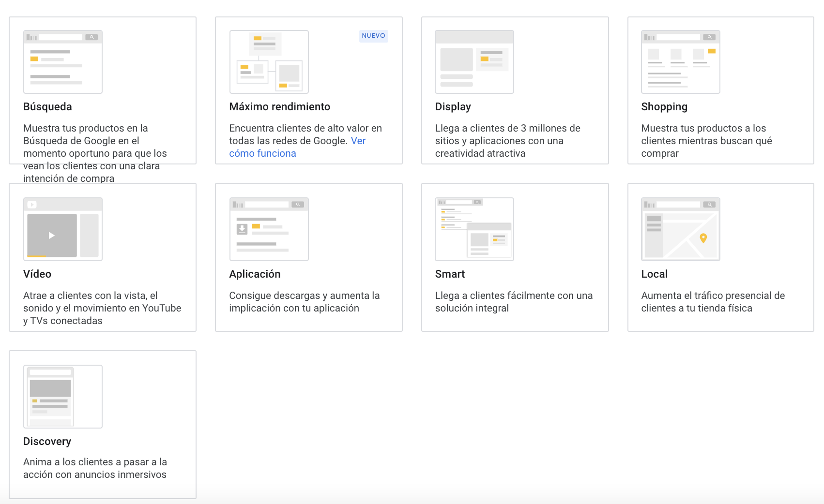Click text 'Encuentra clientes de alto valor'
The image size is (824, 504).
tap(305, 141)
